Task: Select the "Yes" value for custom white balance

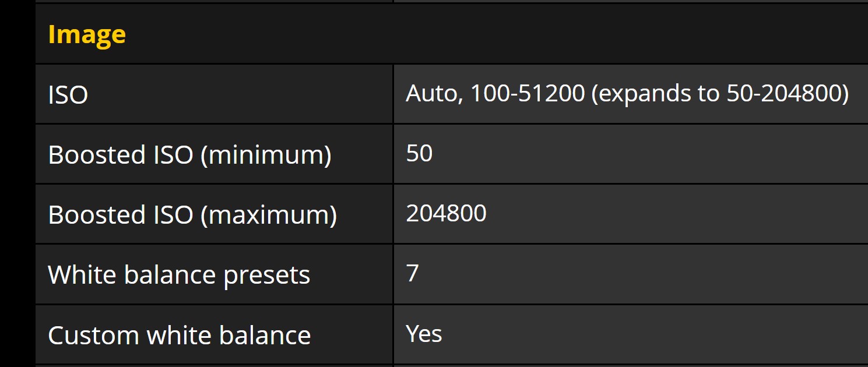Action: [x=424, y=334]
